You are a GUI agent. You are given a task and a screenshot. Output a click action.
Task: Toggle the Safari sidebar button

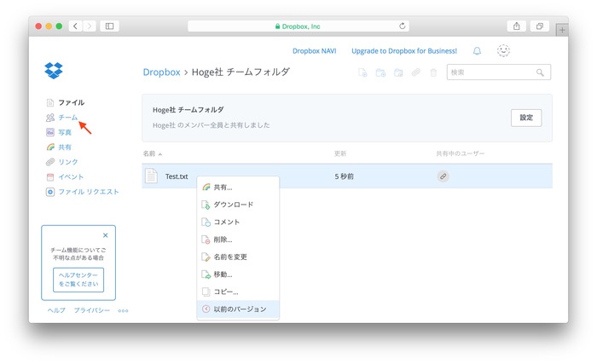pos(110,26)
